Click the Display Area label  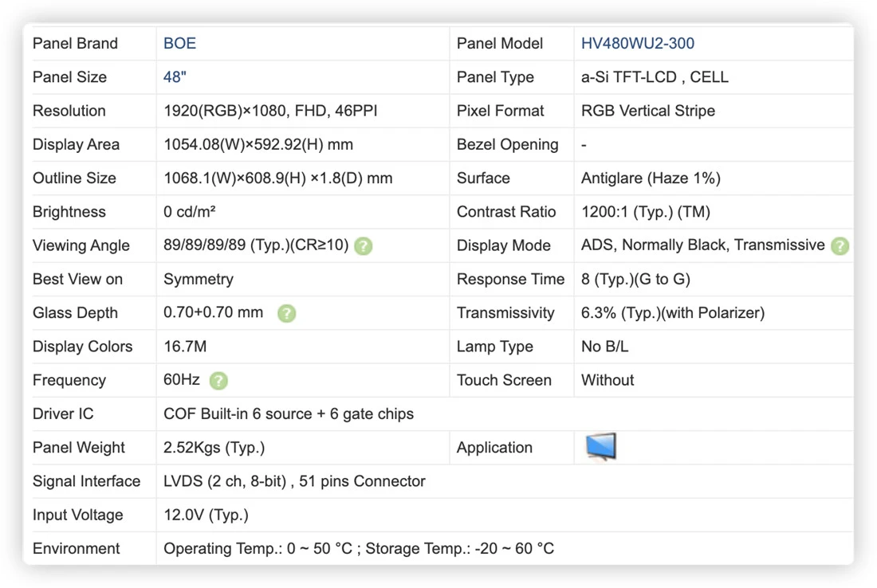[76, 145]
